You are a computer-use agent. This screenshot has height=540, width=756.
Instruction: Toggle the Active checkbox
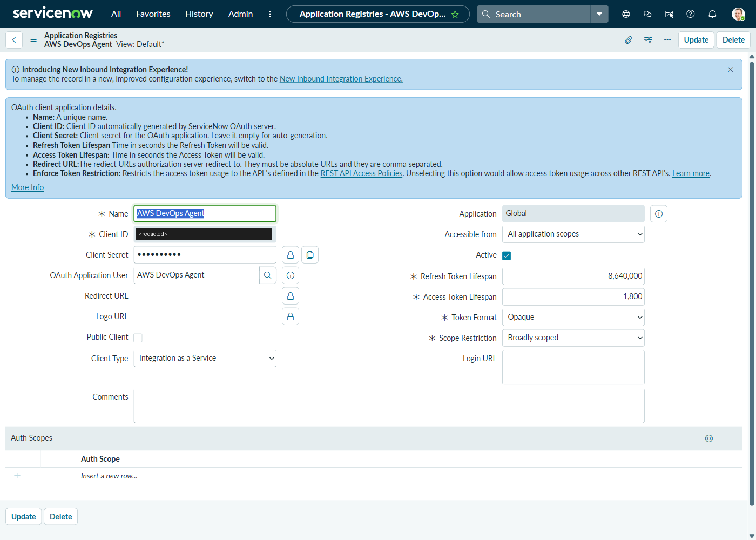[x=507, y=255]
